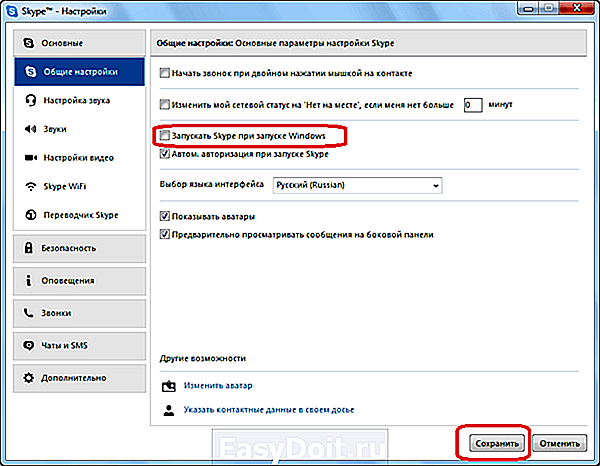Click the person icon near contact details link
The image size is (600, 466).
(x=169, y=410)
